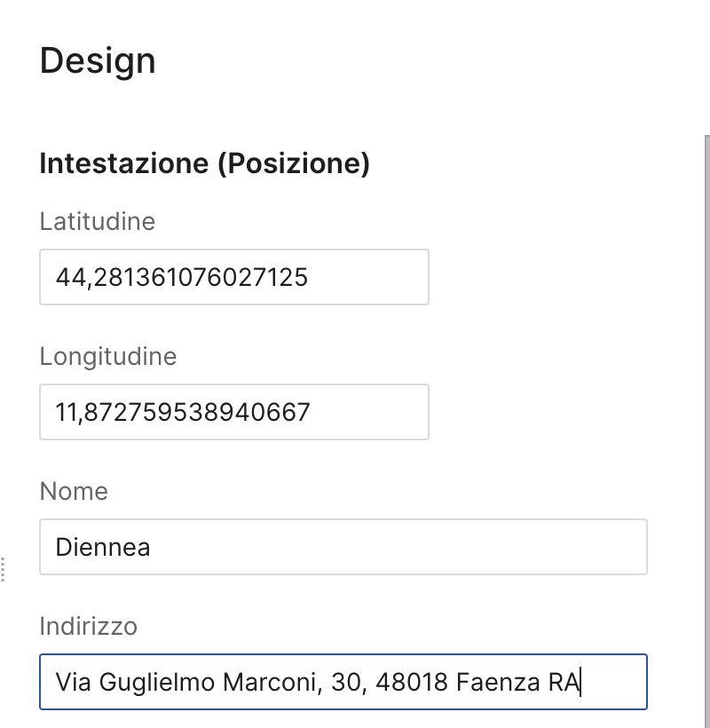Click the Indirizzo field label
The width and height of the screenshot is (710, 728).
(x=88, y=626)
